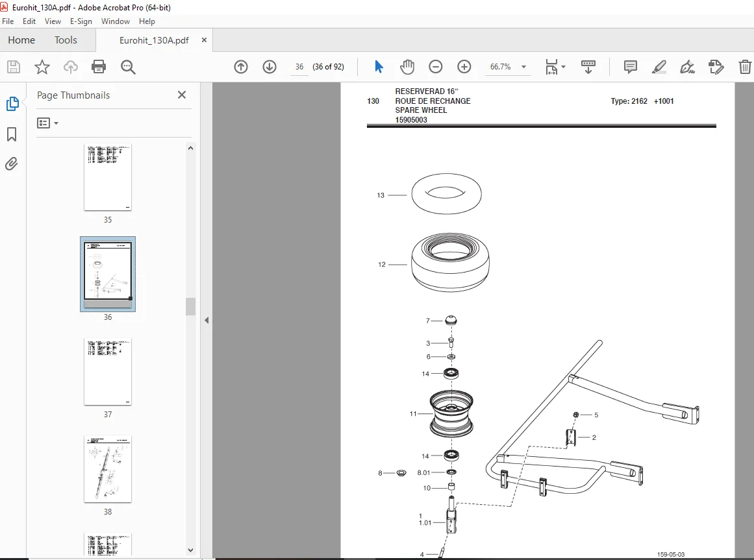Select the Eurohit_130A.pdf document tab
Viewport: 754px width, 560px height.
click(x=154, y=40)
